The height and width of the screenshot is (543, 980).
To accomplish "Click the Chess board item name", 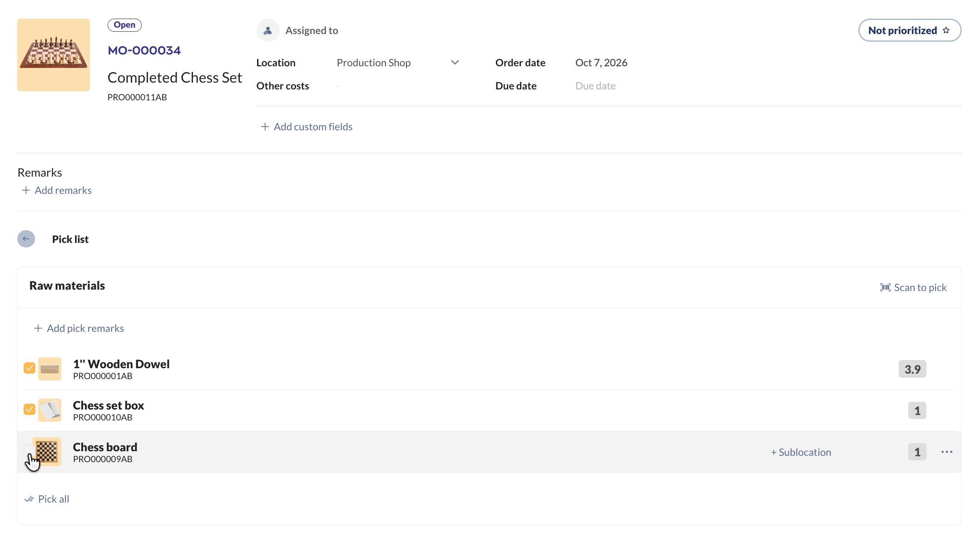I will tap(105, 447).
